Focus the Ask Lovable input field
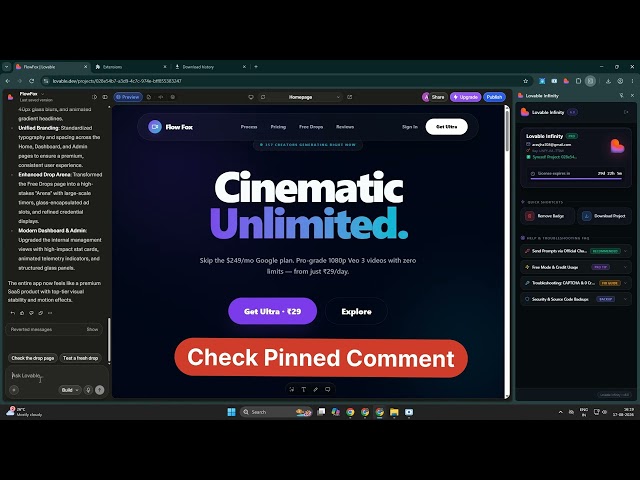Screen dimensions: 640x480 click(x=56, y=376)
